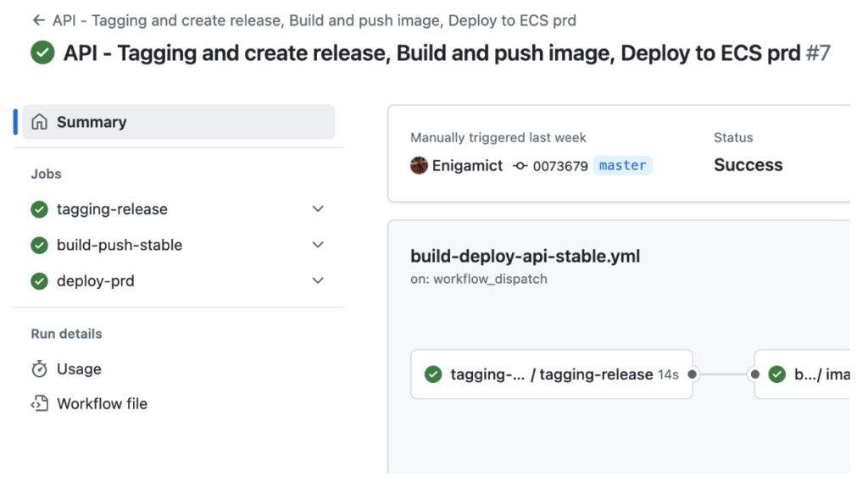The image size is (868, 493).
Task: Click the Summary home icon
Action: 39,122
